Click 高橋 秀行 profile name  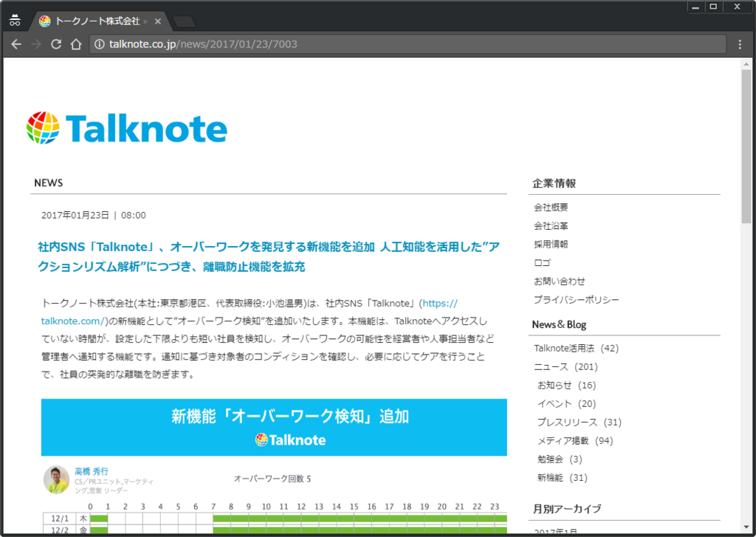click(91, 471)
